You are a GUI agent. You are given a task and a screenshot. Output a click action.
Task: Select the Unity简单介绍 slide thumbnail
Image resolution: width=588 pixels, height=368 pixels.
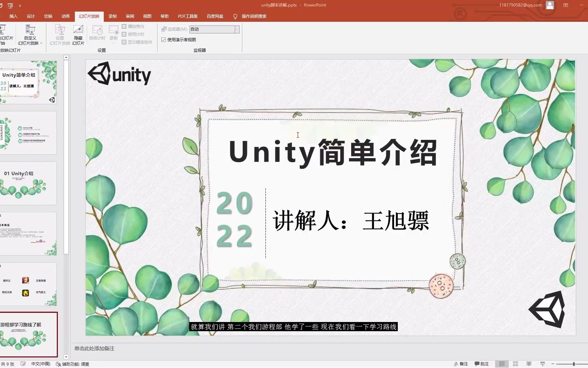(28, 82)
